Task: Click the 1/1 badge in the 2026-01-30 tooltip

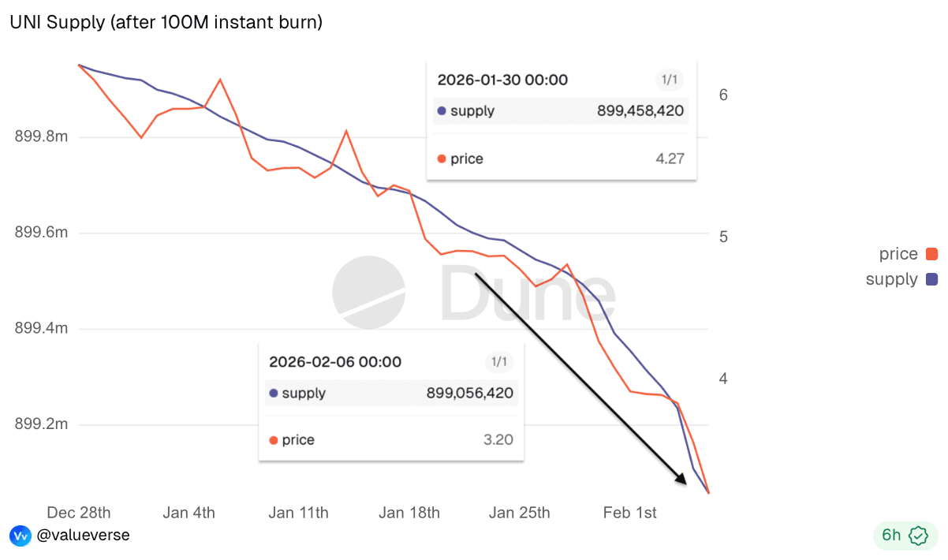Action: click(x=669, y=80)
